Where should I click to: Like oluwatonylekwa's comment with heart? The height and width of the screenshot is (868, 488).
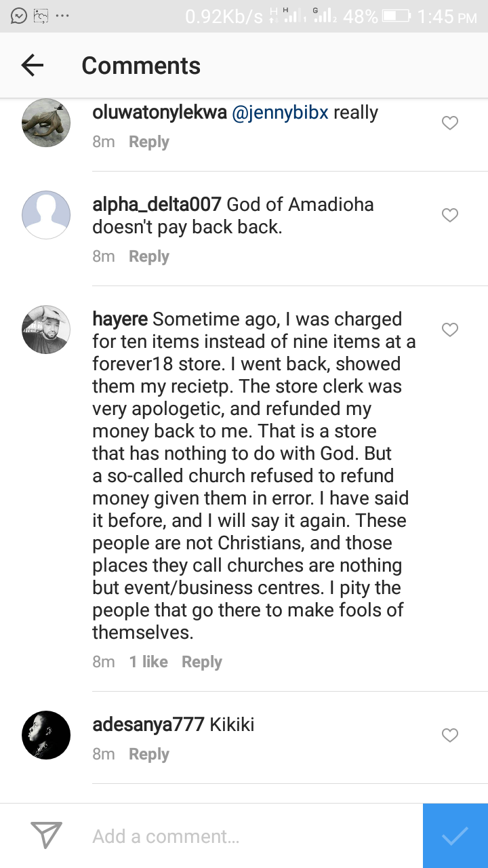click(x=450, y=123)
